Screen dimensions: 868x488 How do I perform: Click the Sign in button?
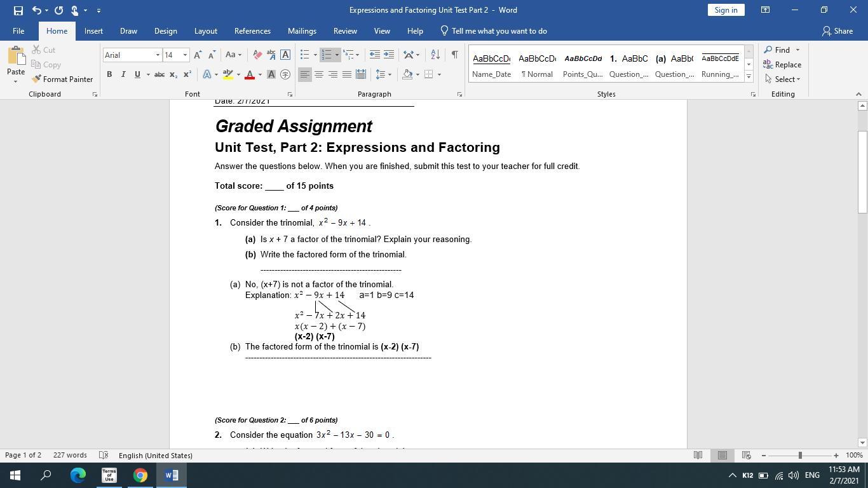click(x=726, y=10)
